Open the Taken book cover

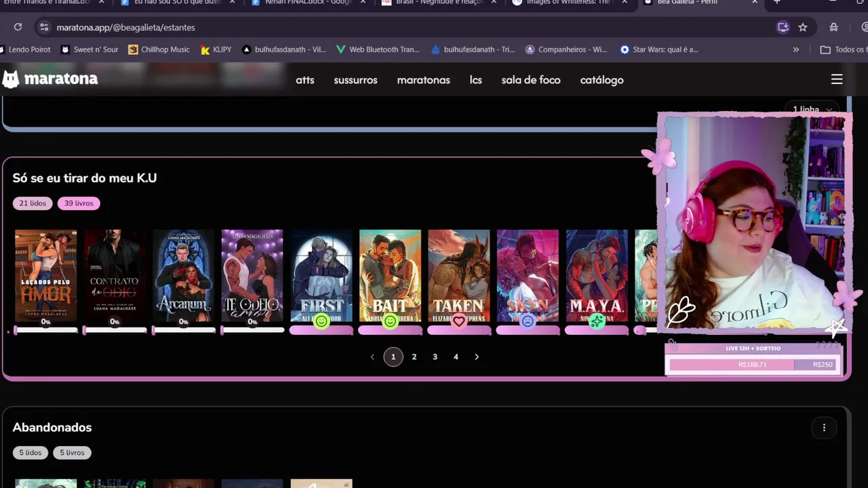tap(459, 275)
